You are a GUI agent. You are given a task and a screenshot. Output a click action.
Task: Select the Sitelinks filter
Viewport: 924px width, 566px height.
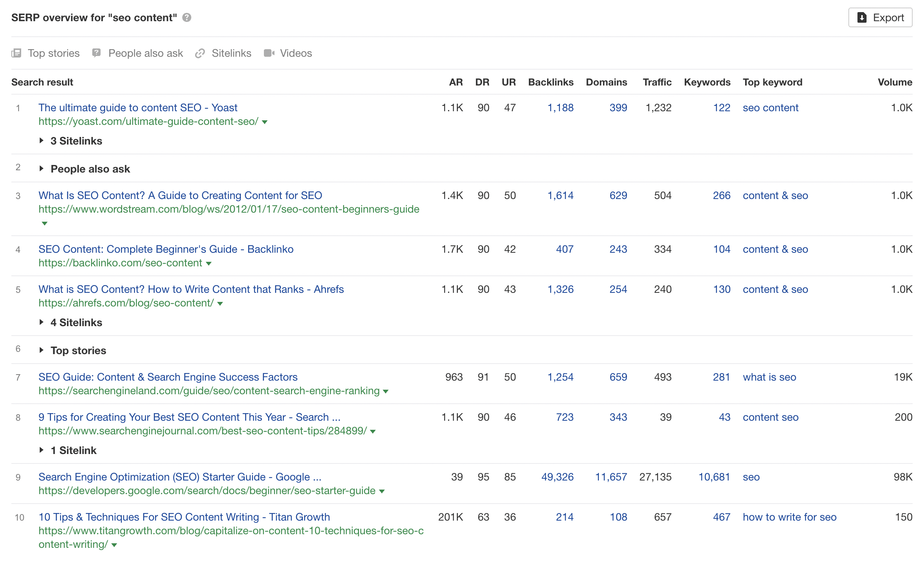223,53
